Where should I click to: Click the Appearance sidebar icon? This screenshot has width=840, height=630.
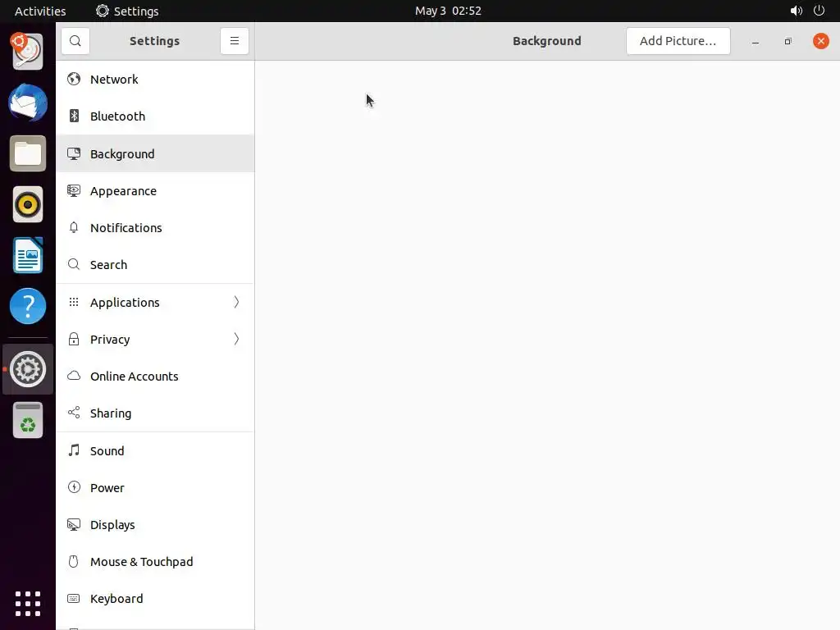[x=74, y=190]
